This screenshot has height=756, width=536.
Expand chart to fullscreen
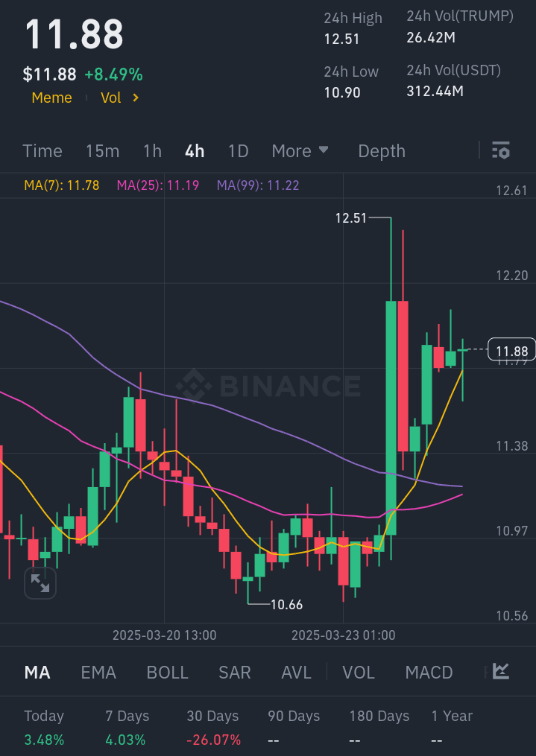pyautogui.click(x=40, y=583)
